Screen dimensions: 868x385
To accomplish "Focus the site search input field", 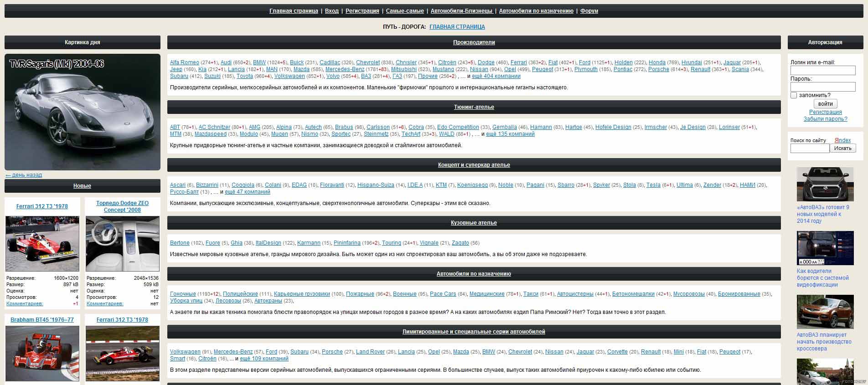I will [x=810, y=148].
